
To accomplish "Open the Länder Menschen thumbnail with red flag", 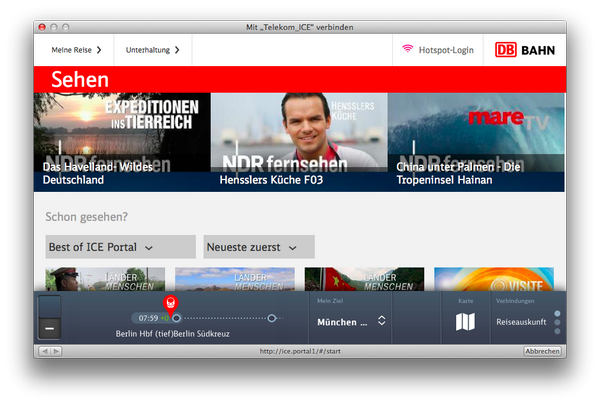I will tap(364, 279).
